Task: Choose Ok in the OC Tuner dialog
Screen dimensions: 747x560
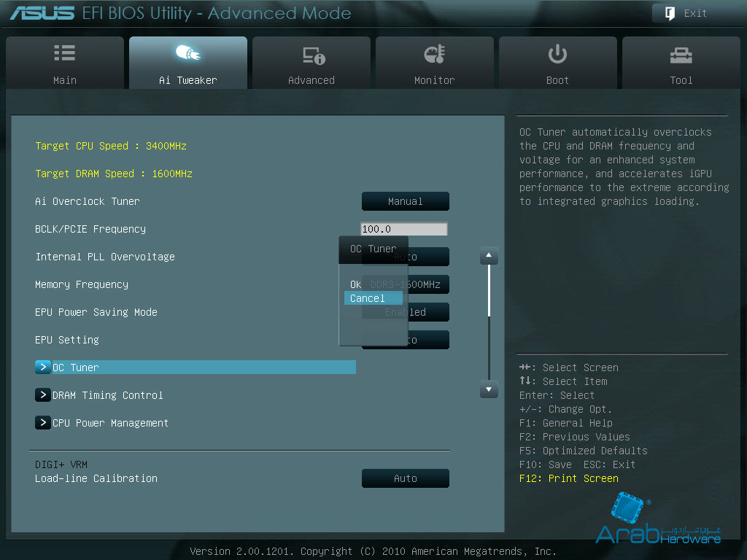Action: pos(356,284)
